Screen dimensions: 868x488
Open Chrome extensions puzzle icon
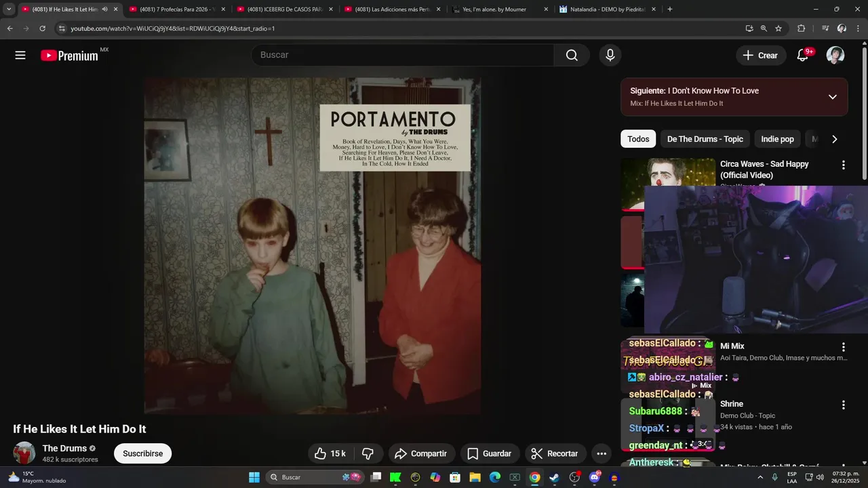801,28
